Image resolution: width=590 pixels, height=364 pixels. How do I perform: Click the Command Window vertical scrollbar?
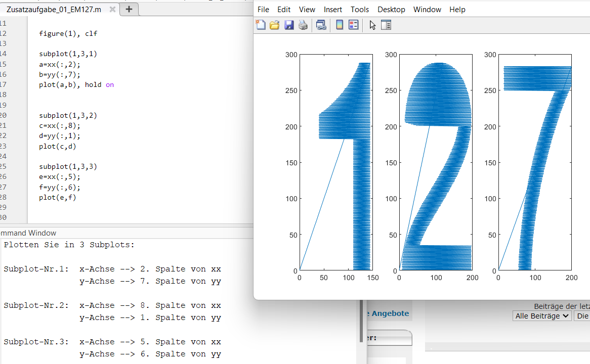(362, 321)
